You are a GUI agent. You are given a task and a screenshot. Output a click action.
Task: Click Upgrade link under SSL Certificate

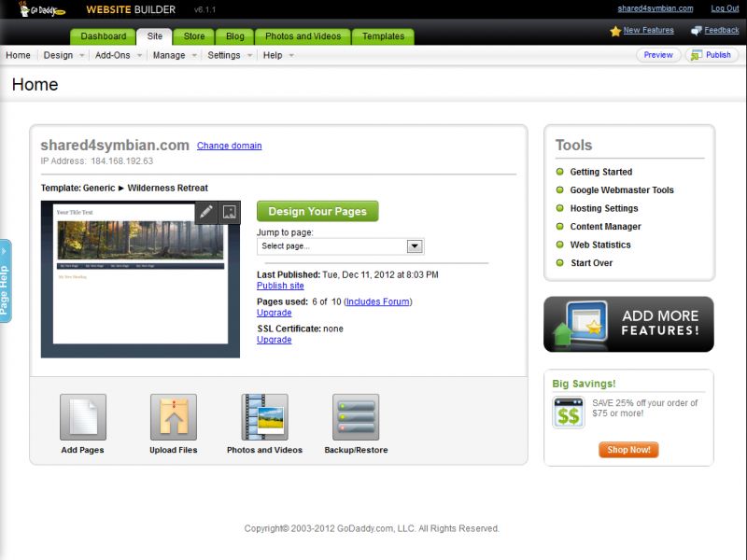pyautogui.click(x=274, y=340)
